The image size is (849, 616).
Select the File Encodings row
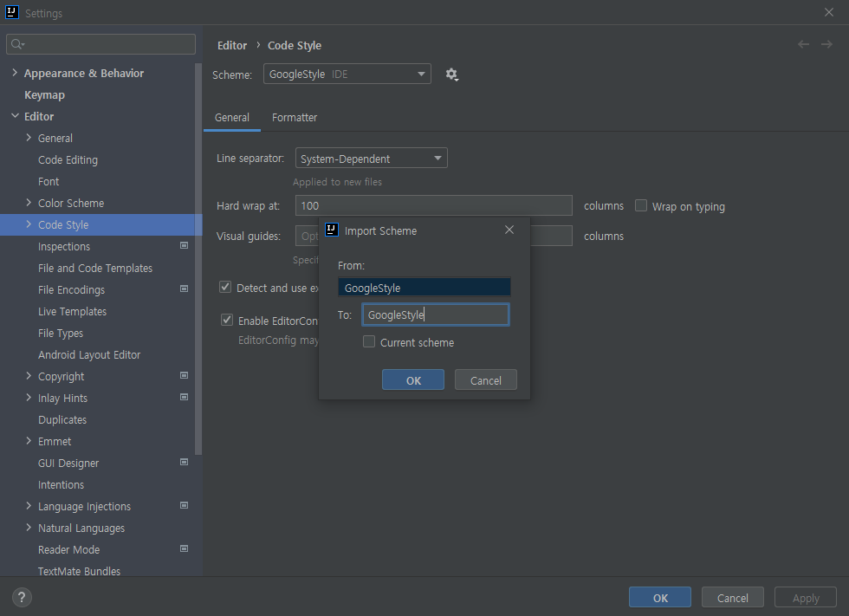coord(100,289)
